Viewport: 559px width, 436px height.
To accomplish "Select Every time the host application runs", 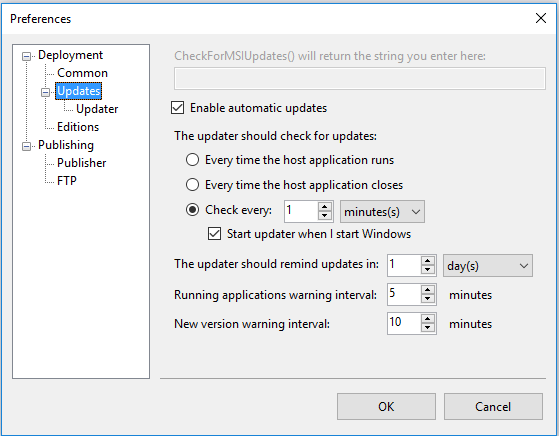I will [193, 160].
